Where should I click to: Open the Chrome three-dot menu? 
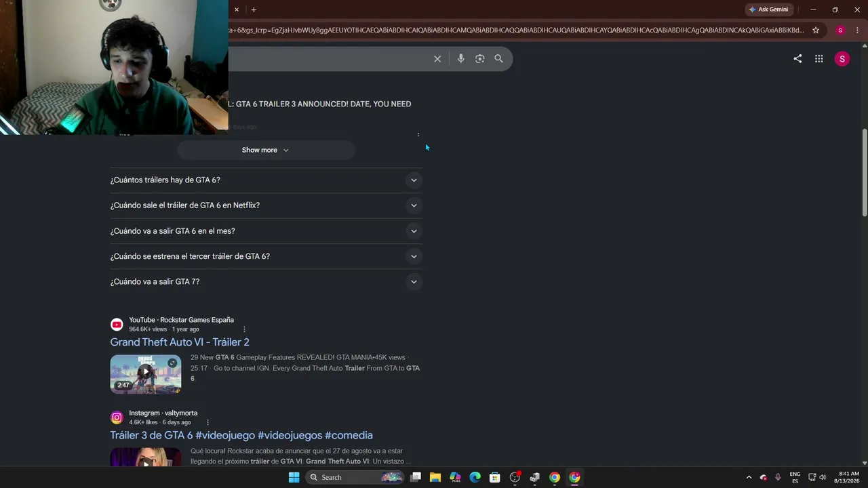(858, 30)
